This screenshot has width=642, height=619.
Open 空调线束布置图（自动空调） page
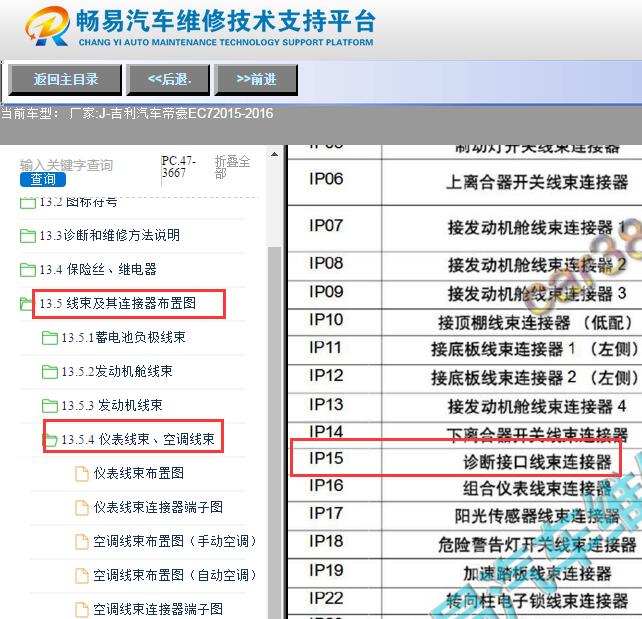click(x=175, y=575)
